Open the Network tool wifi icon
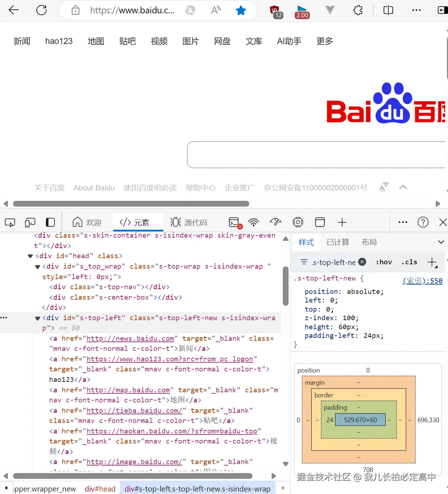This screenshot has width=448, height=494. coord(254,222)
